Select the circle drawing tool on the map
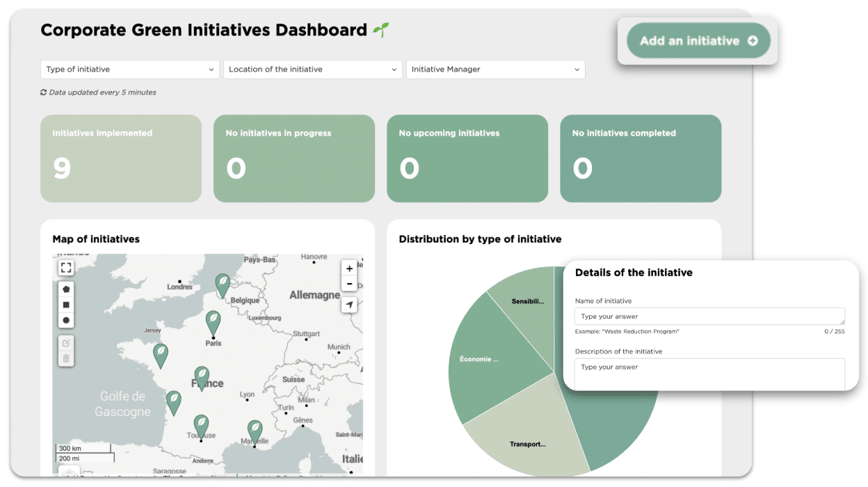 (66, 321)
